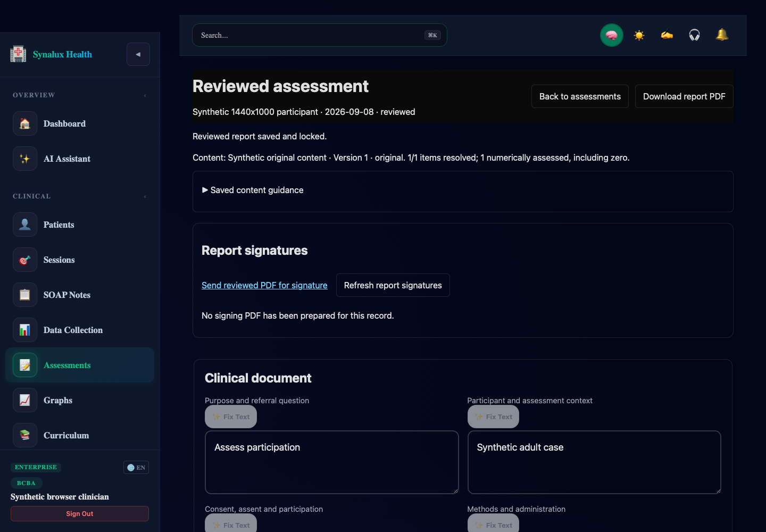Click the Reviewed assessment heading

click(x=280, y=86)
